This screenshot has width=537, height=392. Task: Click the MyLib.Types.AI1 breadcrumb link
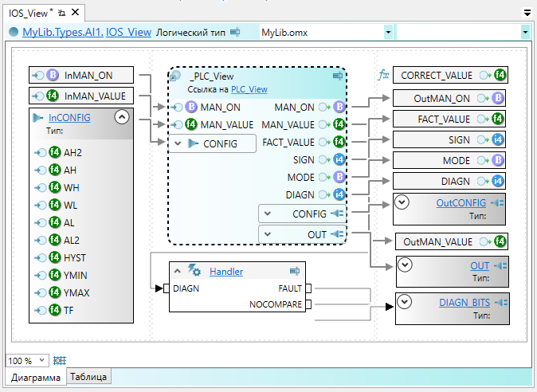pos(62,32)
